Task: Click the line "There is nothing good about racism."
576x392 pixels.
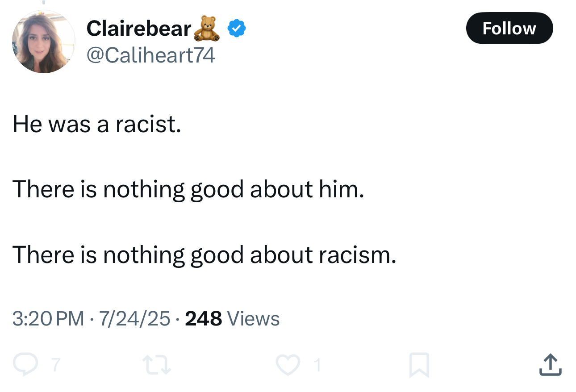Action: [205, 254]
